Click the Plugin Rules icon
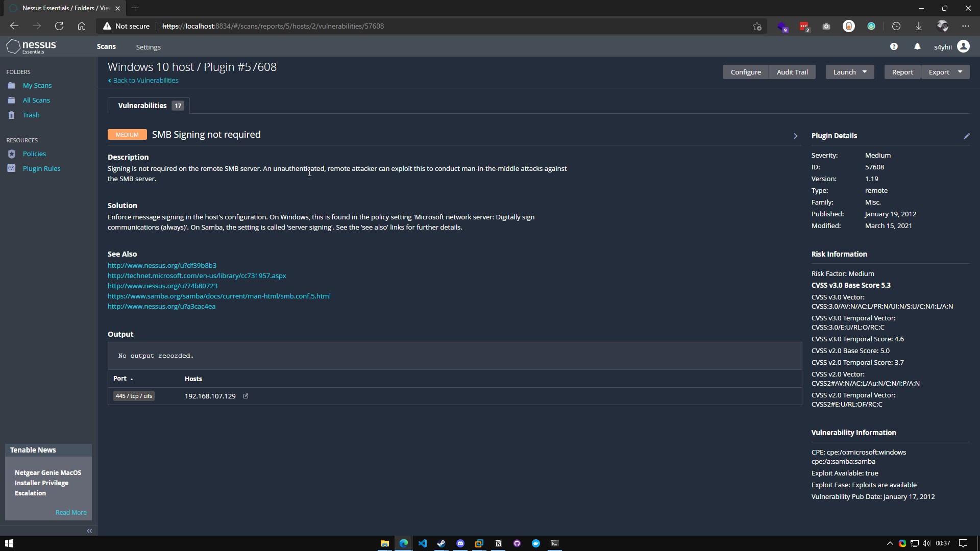The height and width of the screenshot is (551, 980). 12,168
